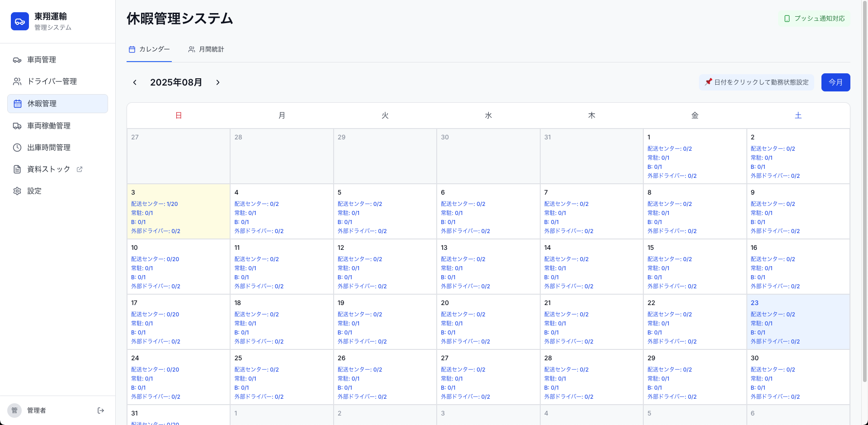Click the phone icon in プッシュ通知対応 badge
The height and width of the screenshot is (425, 868).
(787, 19)
